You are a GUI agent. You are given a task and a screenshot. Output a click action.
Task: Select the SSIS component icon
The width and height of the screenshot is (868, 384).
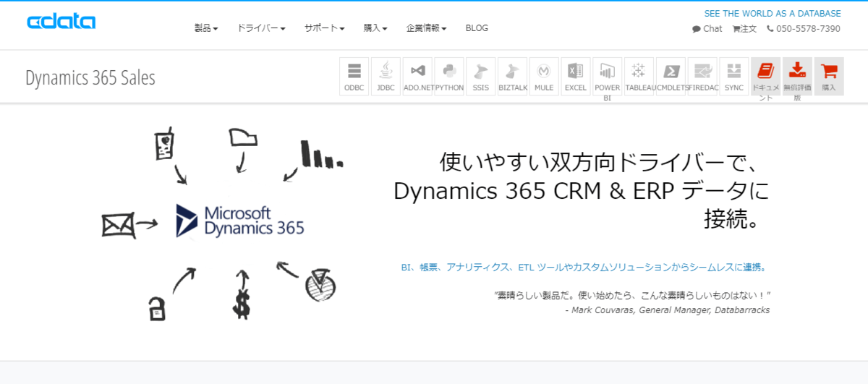point(481,76)
